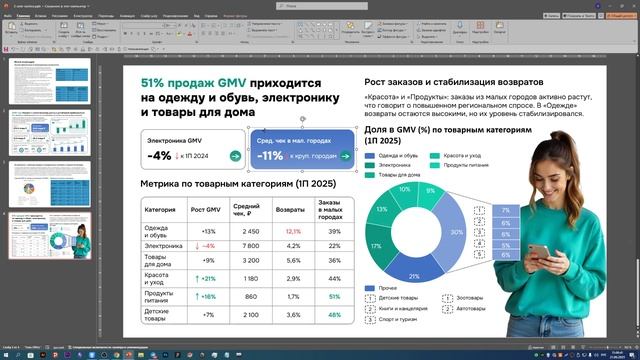Click Decrease Font Size icon
The width and height of the screenshot is (640, 360).
coord(186,26)
